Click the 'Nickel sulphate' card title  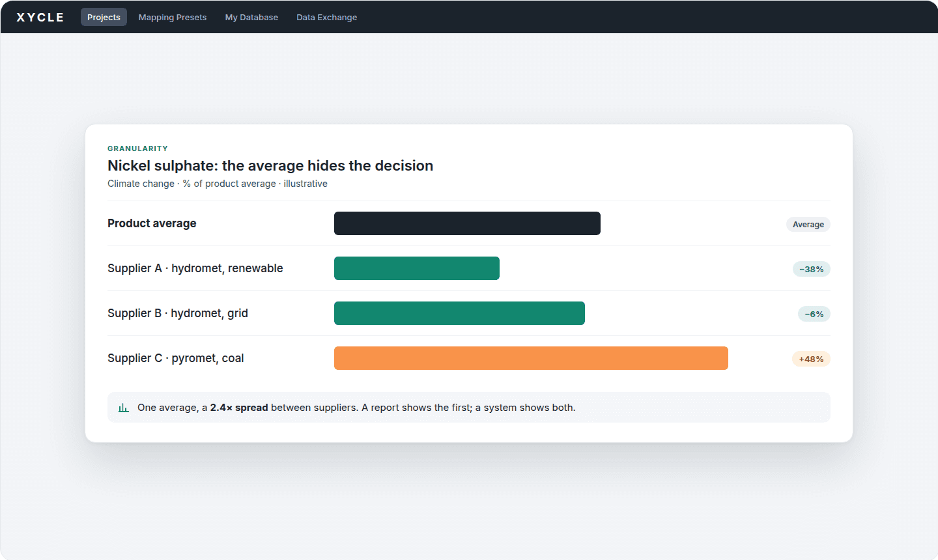(270, 165)
